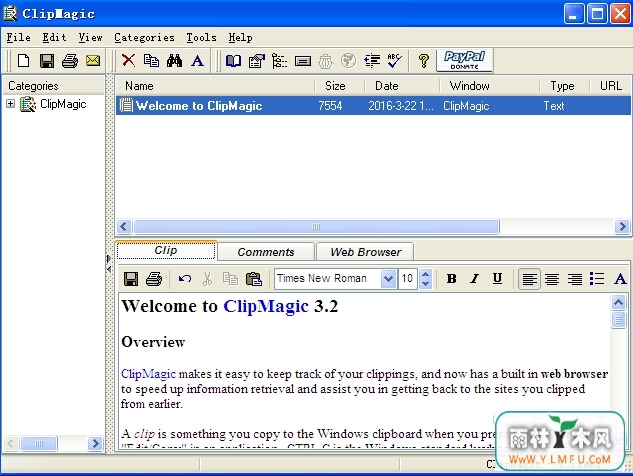Sort clips by the Size column header
The image size is (633, 476).
tap(340, 86)
